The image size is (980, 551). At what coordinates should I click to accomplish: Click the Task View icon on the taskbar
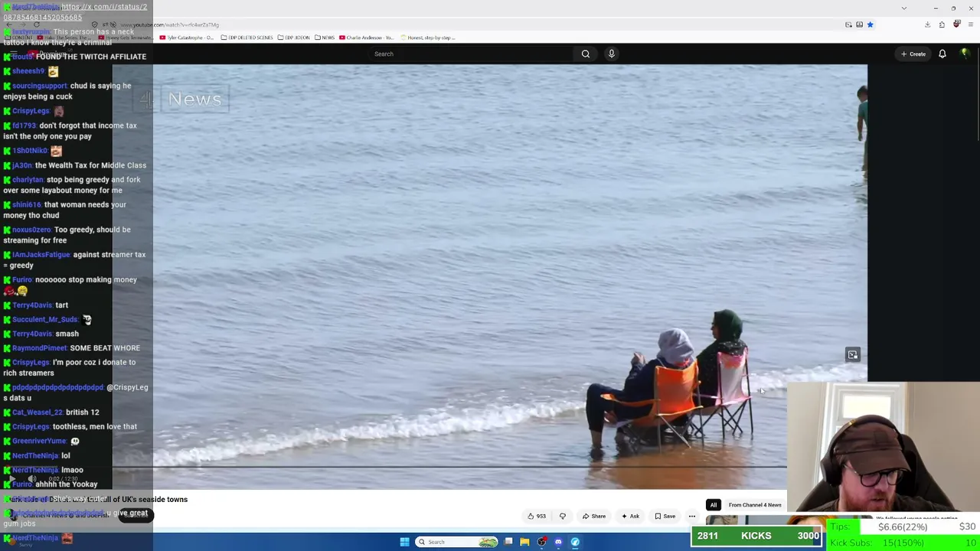[508, 542]
